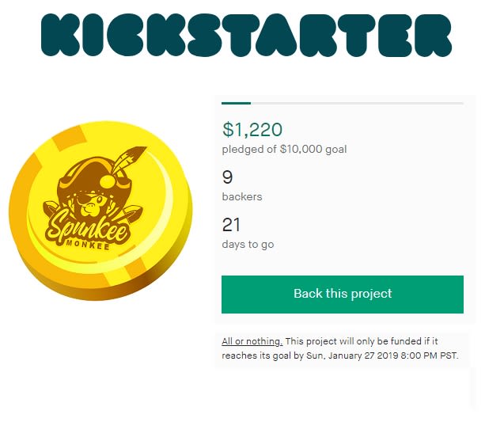Image resolution: width=504 pixels, height=422 pixels.
Task: Click the MONKEE text on the coin
Action: tap(88, 245)
